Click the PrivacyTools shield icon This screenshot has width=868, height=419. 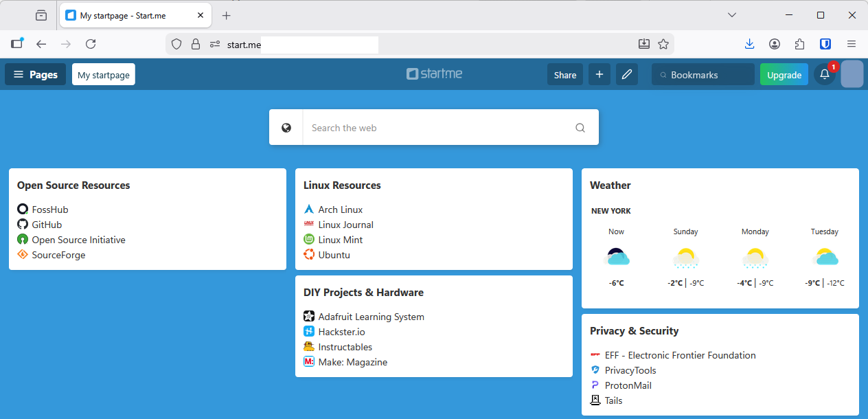tap(595, 370)
